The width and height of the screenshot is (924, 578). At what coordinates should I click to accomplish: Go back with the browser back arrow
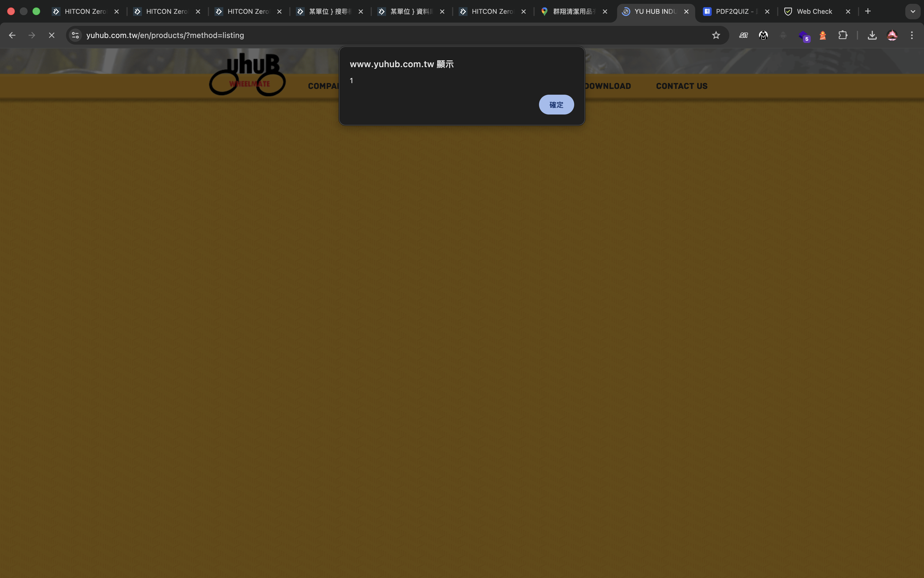(x=12, y=35)
